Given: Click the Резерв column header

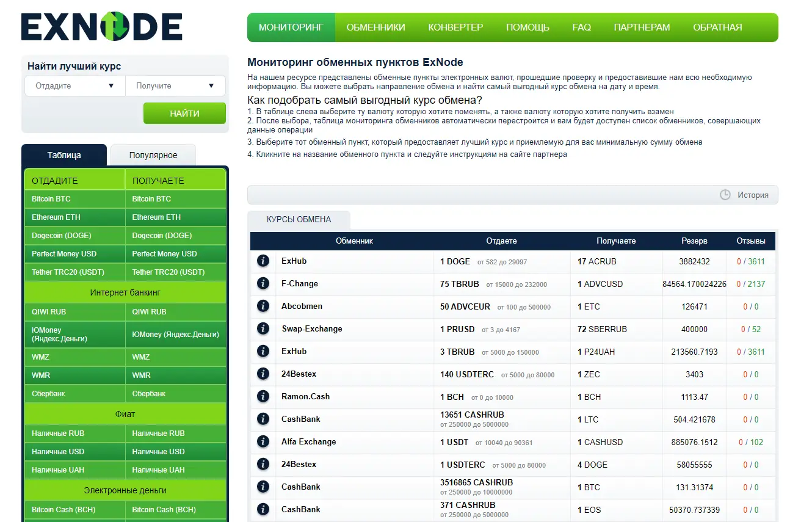Looking at the screenshot, I should coord(694,241).
